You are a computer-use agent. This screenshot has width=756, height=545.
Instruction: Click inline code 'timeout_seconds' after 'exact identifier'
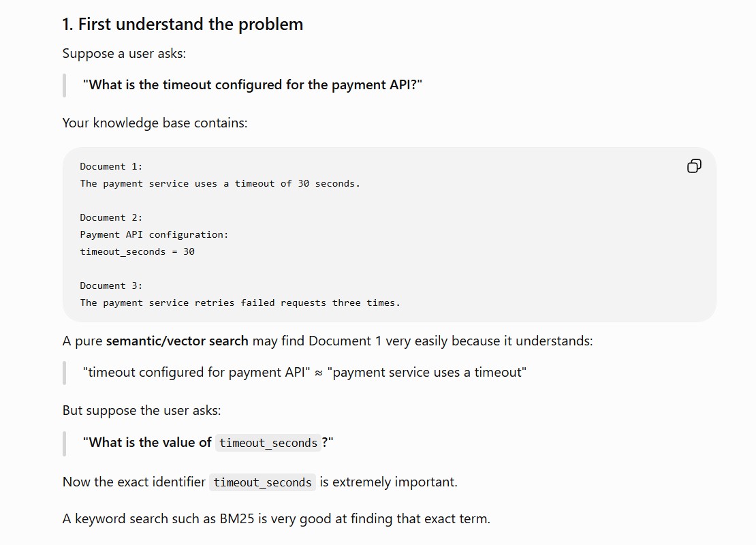(262, 482)
